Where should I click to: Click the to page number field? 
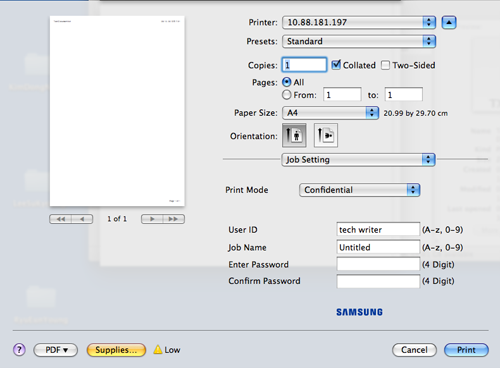click(404, 94)
